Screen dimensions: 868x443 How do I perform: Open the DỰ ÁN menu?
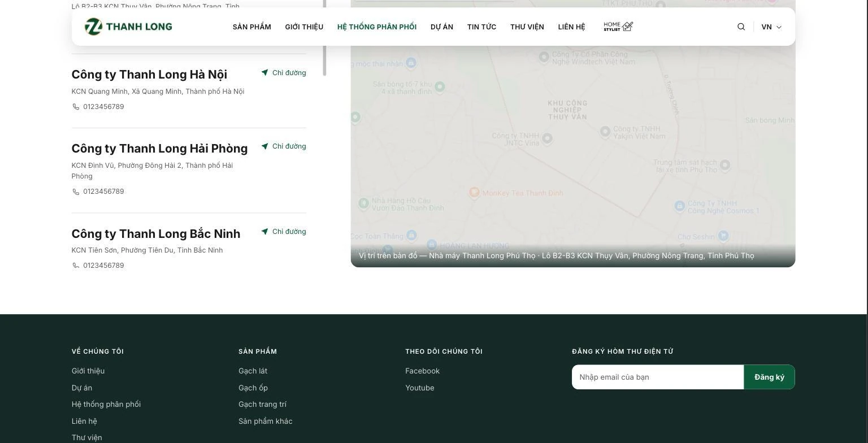[x=442, y=27]
